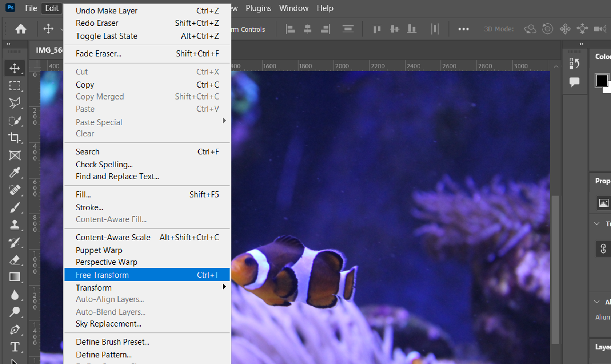The height and width of the screenshot is (364, 611).
Task: Open the Comments panel
Action: click(x=575, y=82)
